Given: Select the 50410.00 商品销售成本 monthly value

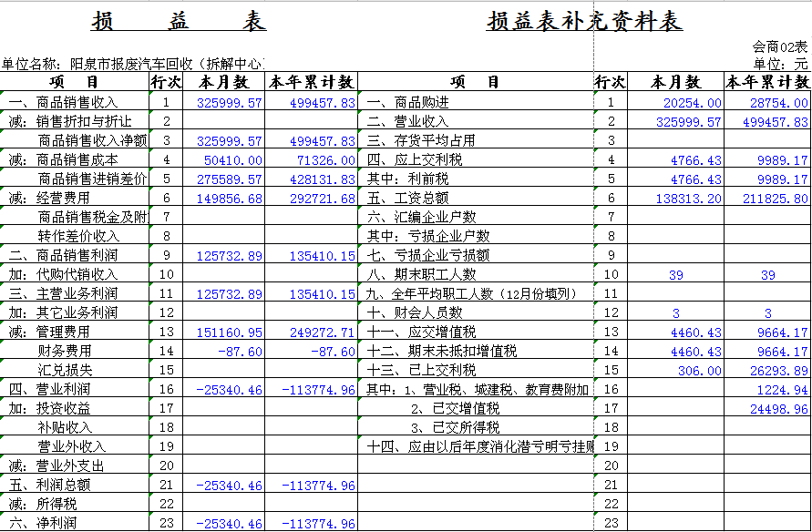Looking at the screenshot, I should (x=231, y=160).
